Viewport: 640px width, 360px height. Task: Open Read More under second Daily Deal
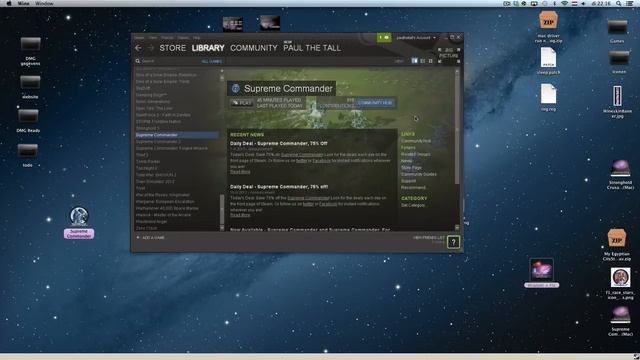point(240,215)
